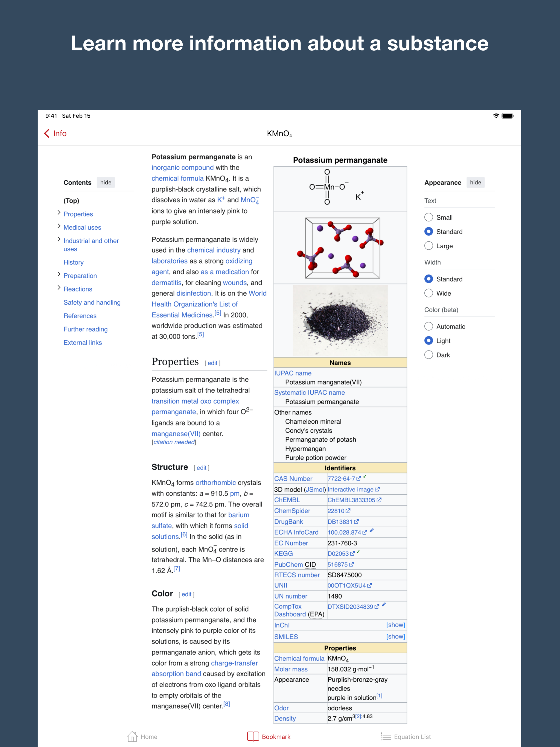
Task: Go back using the Info chevron icon
Action: coord(47,133)
